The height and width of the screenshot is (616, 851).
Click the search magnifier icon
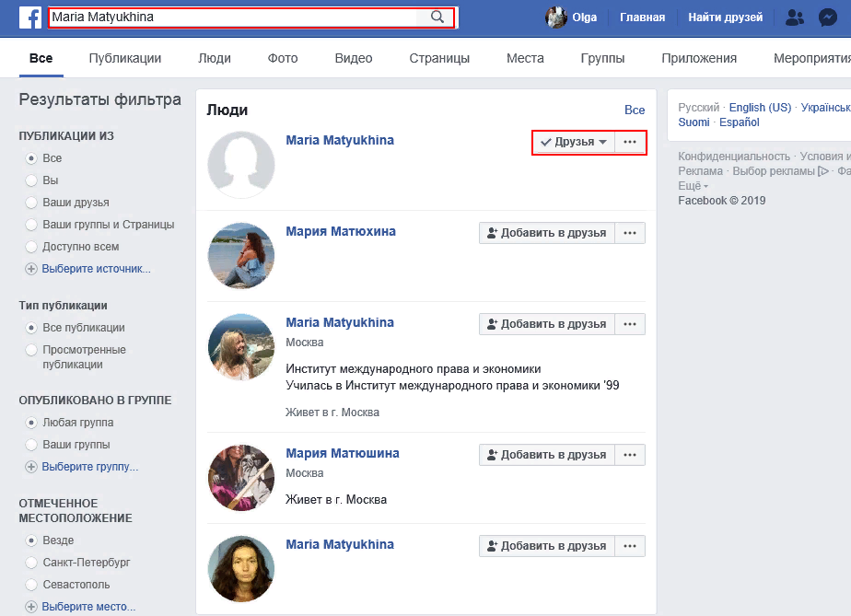pyautogui.click(x=437, y=17)
